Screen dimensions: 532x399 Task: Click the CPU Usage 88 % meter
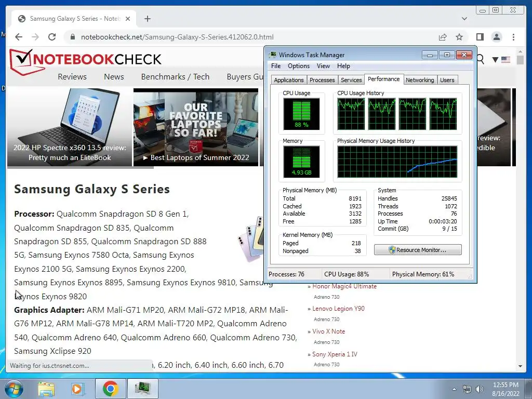point(301,114)
